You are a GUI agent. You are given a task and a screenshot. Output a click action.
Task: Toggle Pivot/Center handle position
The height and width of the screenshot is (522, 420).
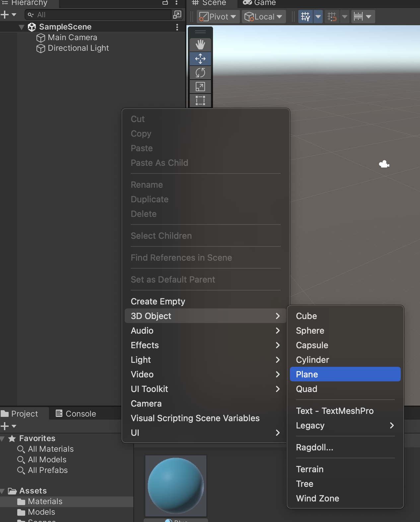coord(218,17)
